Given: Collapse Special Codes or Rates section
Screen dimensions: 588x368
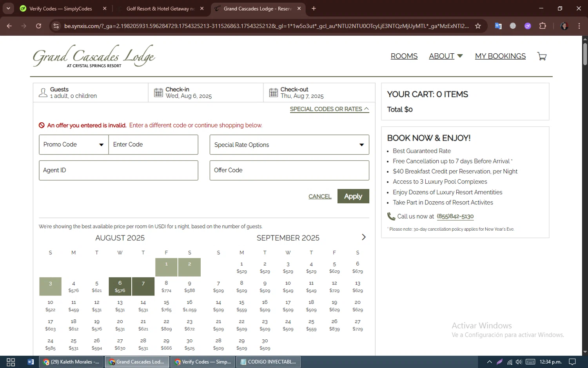Looking at the screenshot, I should click(329, 109).
